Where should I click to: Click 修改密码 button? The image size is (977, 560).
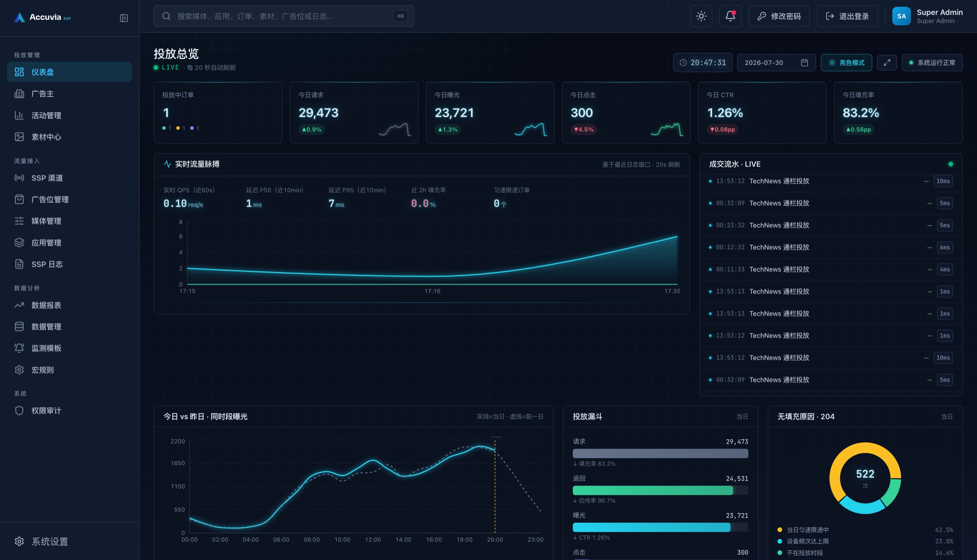(779, 16)
